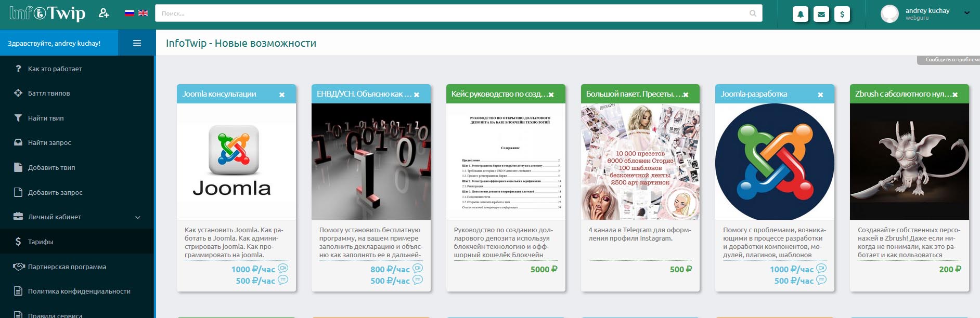Screen dimensions: 980x318
Task: Switch language with the Russian flag
Action: click(130, 14)
